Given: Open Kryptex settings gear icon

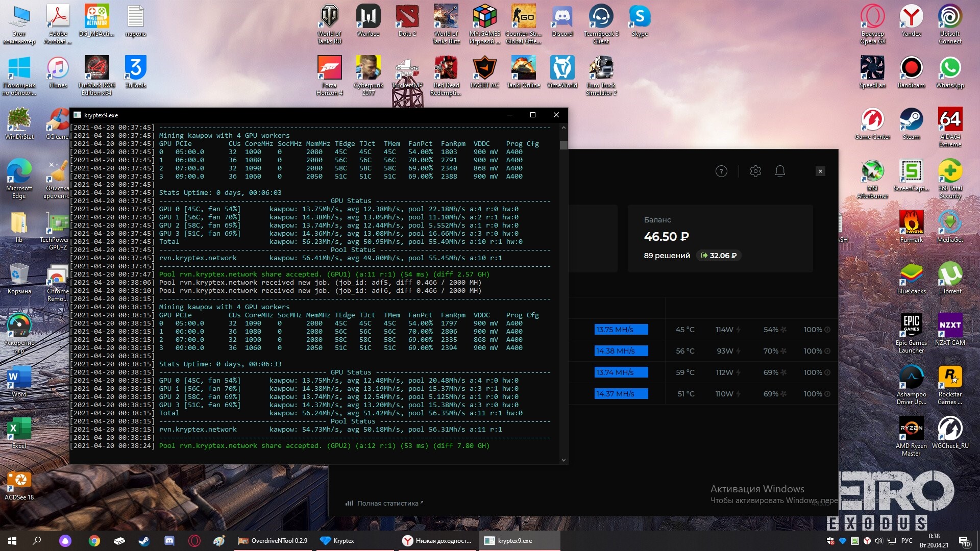Looking at the screenshot, I should 755,171.
